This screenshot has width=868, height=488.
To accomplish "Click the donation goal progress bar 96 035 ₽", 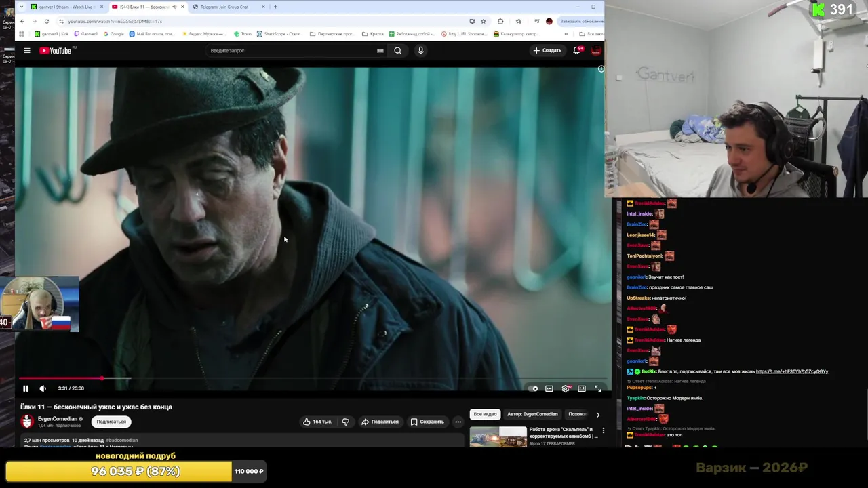I will (x=135, y=471).
